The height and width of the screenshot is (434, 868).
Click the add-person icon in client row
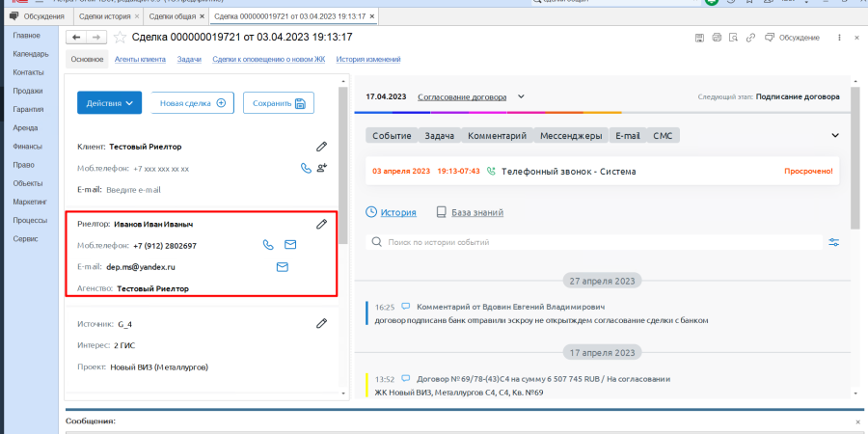(322, 168)
